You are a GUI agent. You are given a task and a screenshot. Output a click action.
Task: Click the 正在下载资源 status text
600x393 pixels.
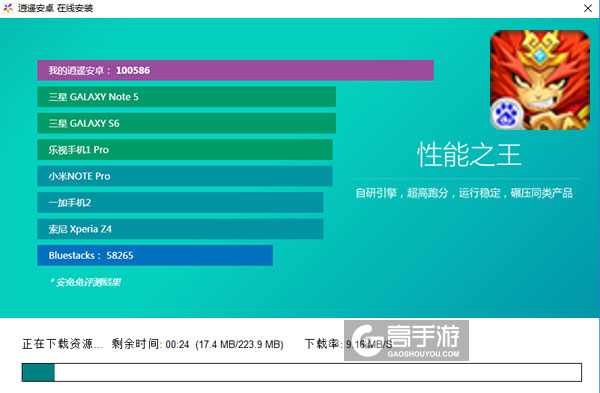coord(62,344)
